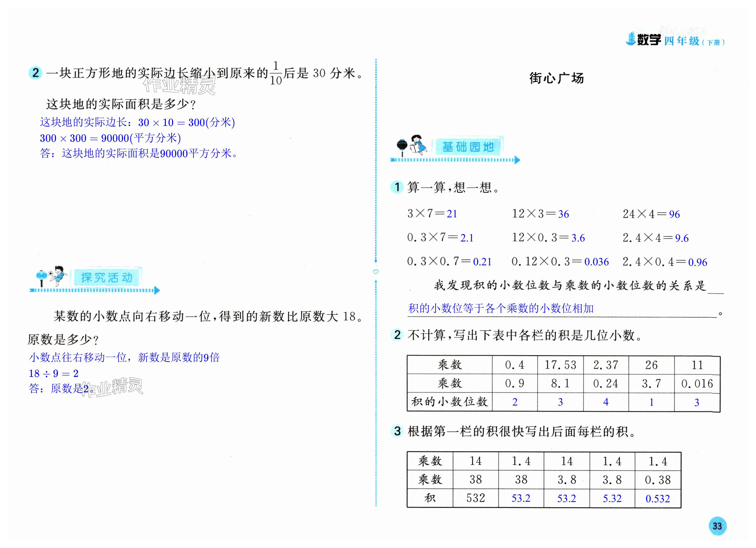The height and width of the screenshot is (548, 756).
Task: Click the arrow tip under 探究活动 banner
Action: pos(157,291)
